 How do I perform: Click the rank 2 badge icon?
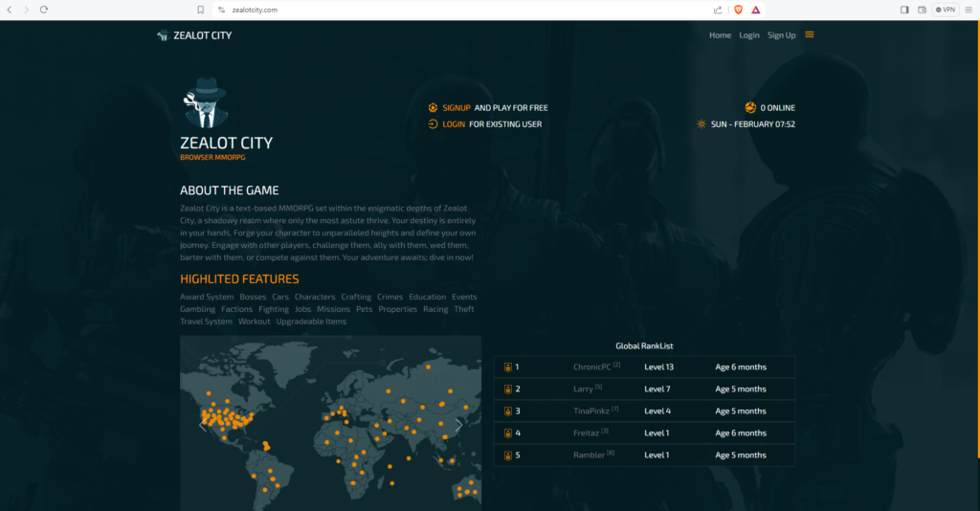[x=508, y=389]
